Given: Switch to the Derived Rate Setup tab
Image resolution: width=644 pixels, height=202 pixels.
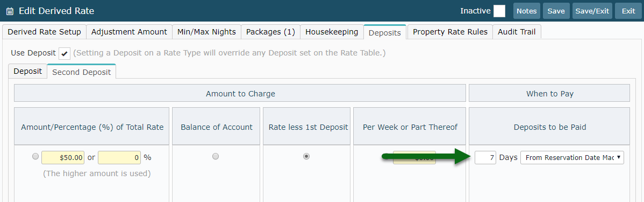Looking at the screenshot, I should coord(45,32).
